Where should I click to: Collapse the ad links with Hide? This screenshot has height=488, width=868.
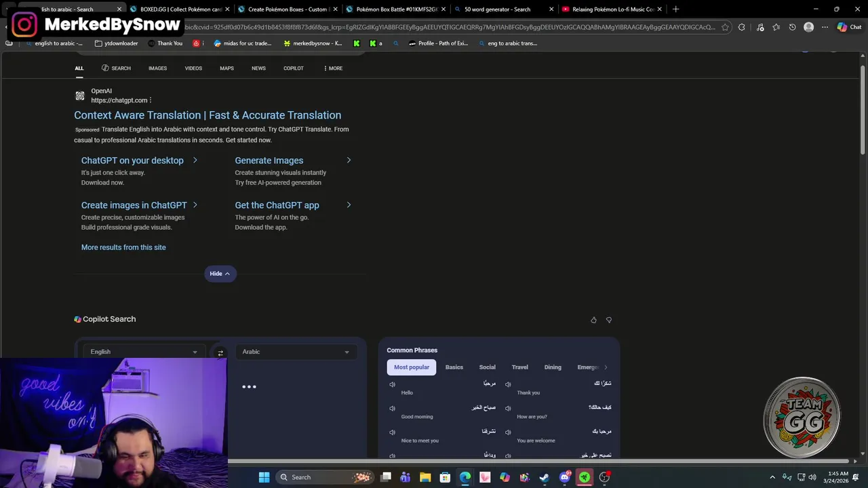pyautogui.click(x=220, y=274)
